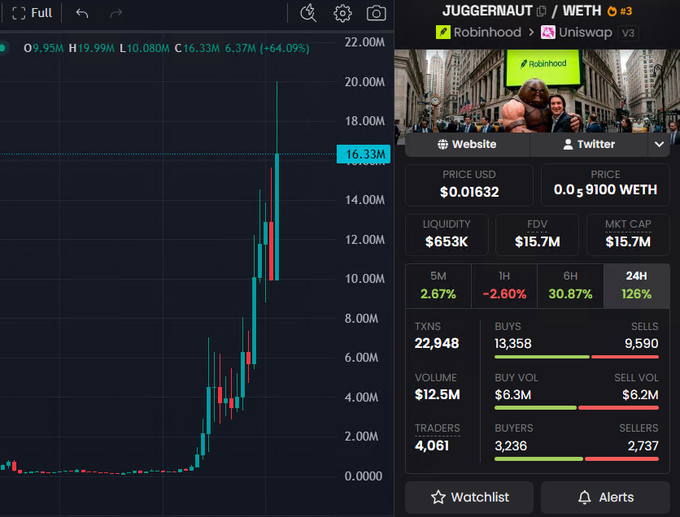Viewport: 680px width, 517px height.
Task: Open the token Twitter profile
Action: click(x=588, y=144)
